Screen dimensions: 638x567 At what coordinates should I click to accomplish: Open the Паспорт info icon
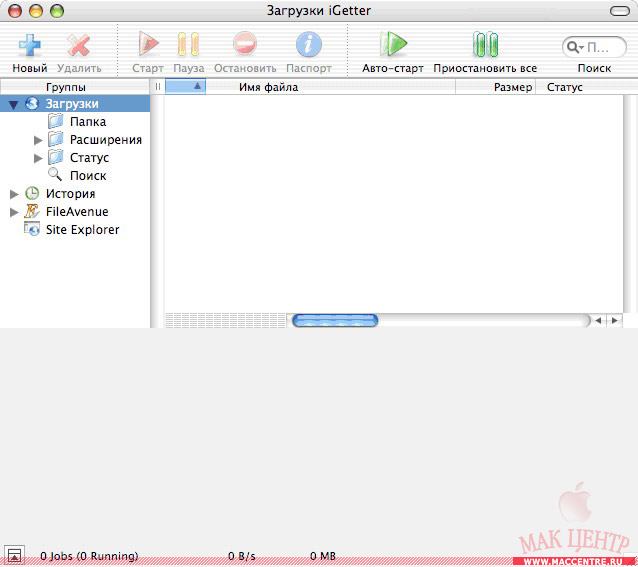pos(308,44)
